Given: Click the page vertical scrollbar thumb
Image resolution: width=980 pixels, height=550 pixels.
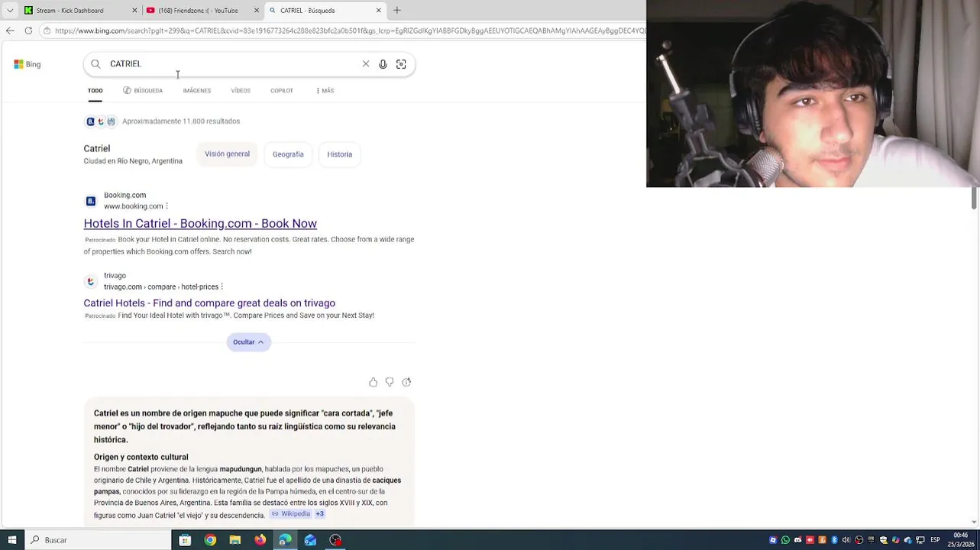Looking at the screenshot, I should (974, 197).
